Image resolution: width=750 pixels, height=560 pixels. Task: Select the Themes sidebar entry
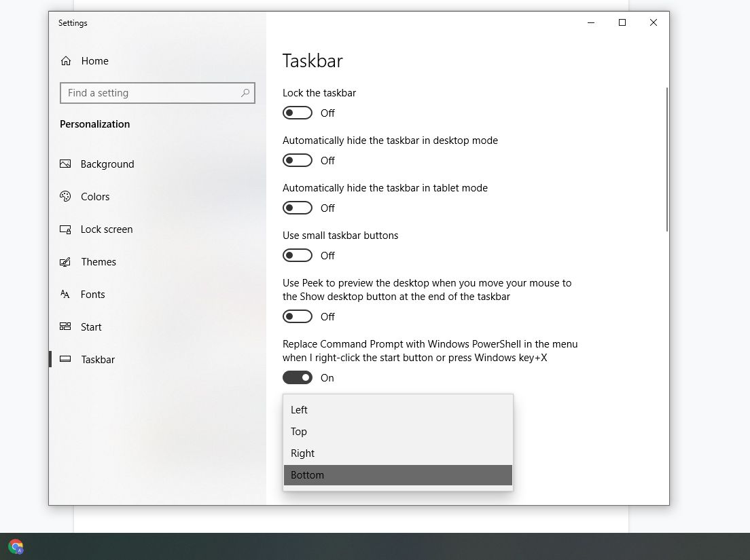click(x=99, y=261)
